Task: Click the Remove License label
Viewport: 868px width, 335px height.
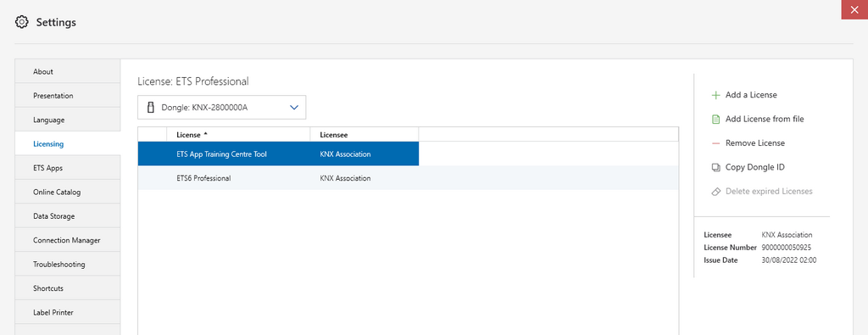Action: [755, 143]
